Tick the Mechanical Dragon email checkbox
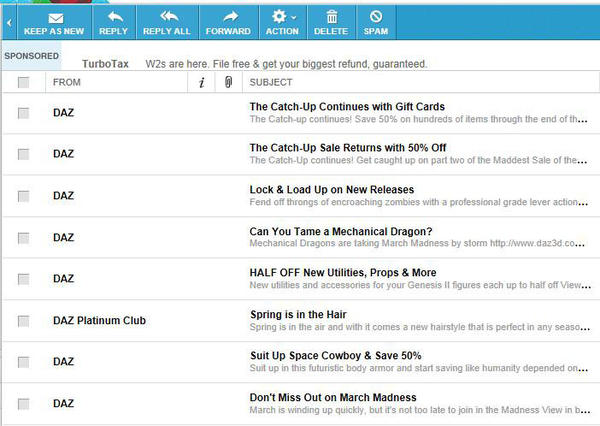Viewport: 600px width, 426px height. [23, 238]
